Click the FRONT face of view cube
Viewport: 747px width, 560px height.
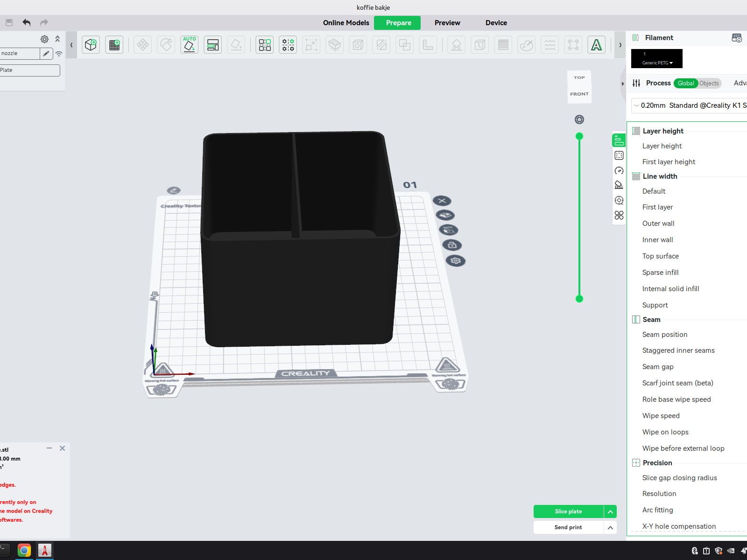pyautogui.click(x=579, y=94)
